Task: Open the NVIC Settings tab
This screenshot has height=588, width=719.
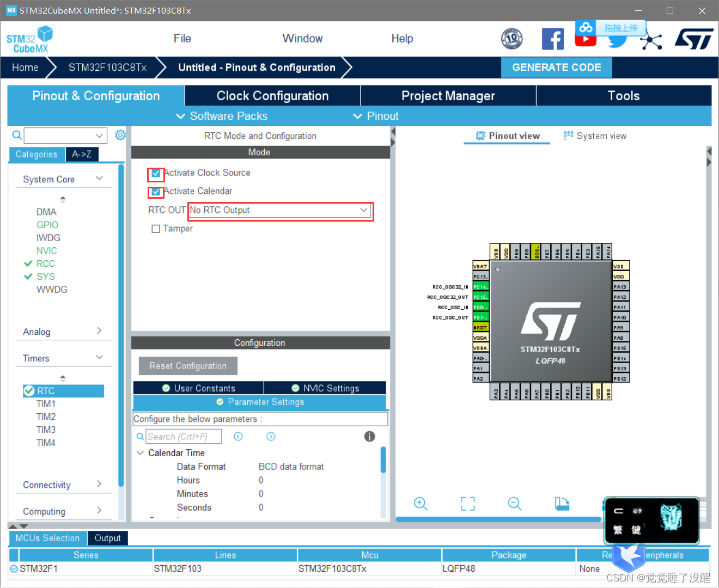Action: pyautogui.click(x=325, y=388)
